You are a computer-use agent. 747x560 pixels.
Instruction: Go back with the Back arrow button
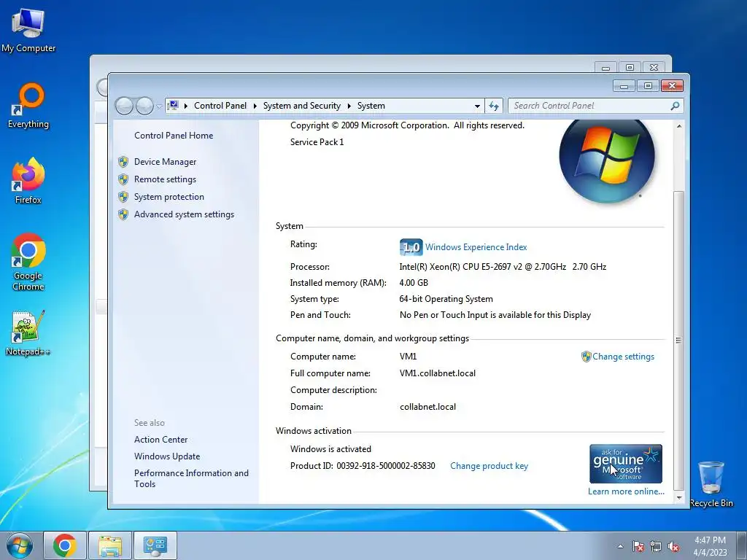tap(124, 106)
